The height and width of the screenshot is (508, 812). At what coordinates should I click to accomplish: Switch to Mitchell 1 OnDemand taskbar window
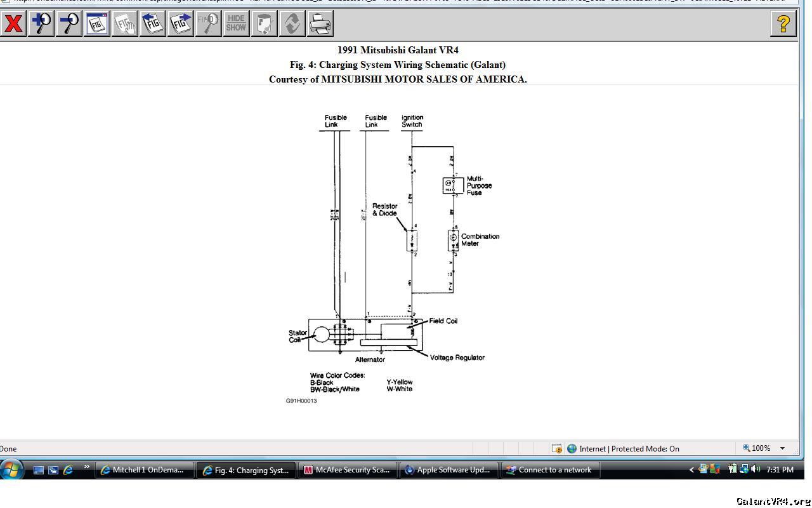point(145,470)
